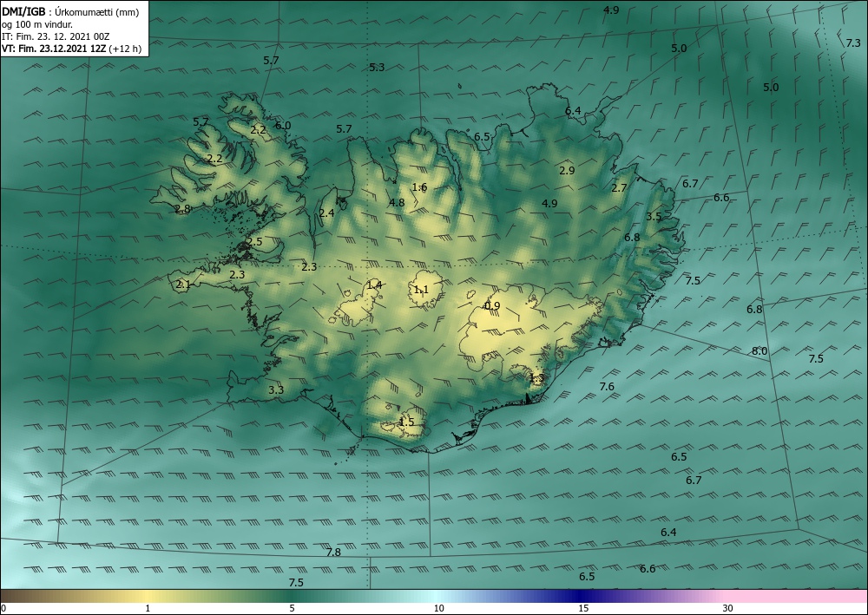Click the 5.3 value north of Iceland
This screenshot has height=615, width=868.
(377, 68)
